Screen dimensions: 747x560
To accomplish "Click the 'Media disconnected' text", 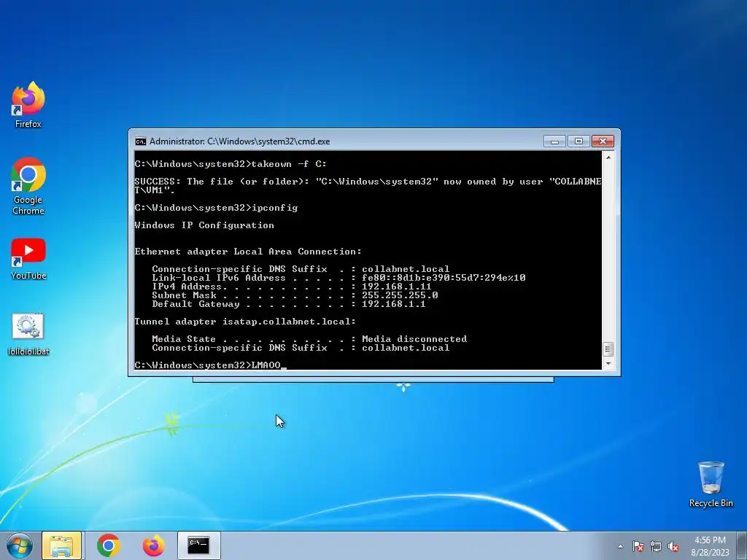I will tap(414, 339).
